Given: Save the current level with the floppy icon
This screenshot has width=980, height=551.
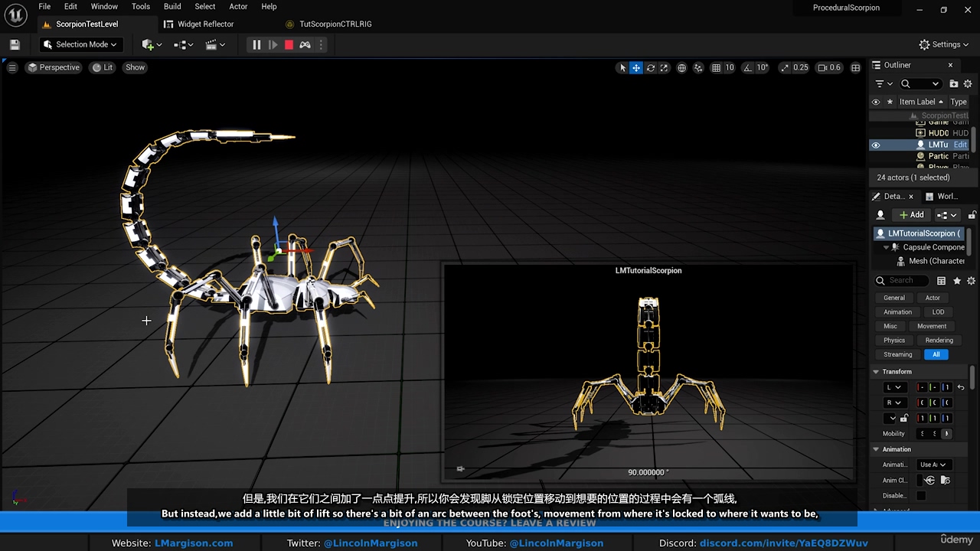Looking at the screenshot, I should pos(15,44).
